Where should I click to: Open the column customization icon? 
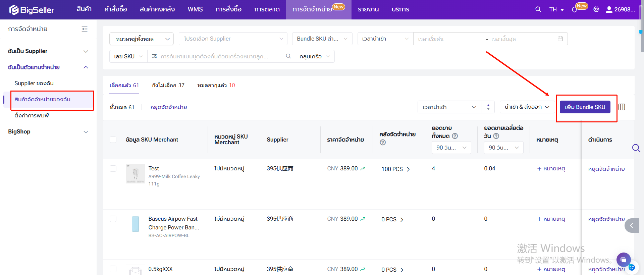[622, 107]
